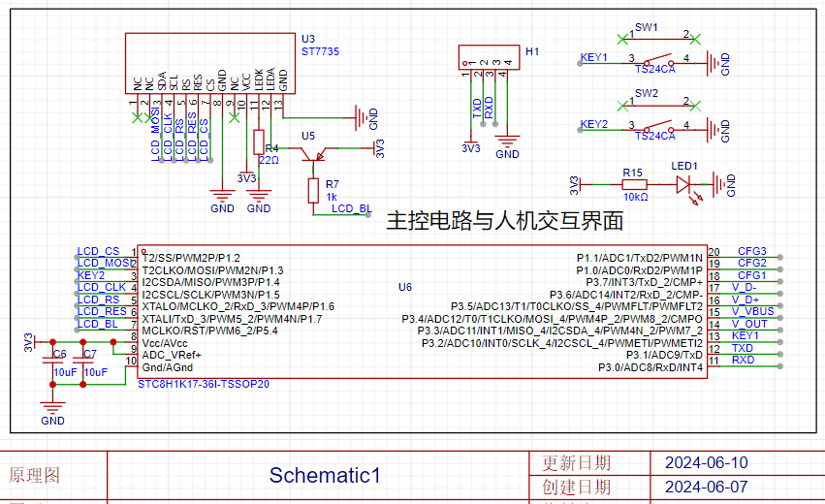Click the H1 four-pin header symbol

coord(489,57)
